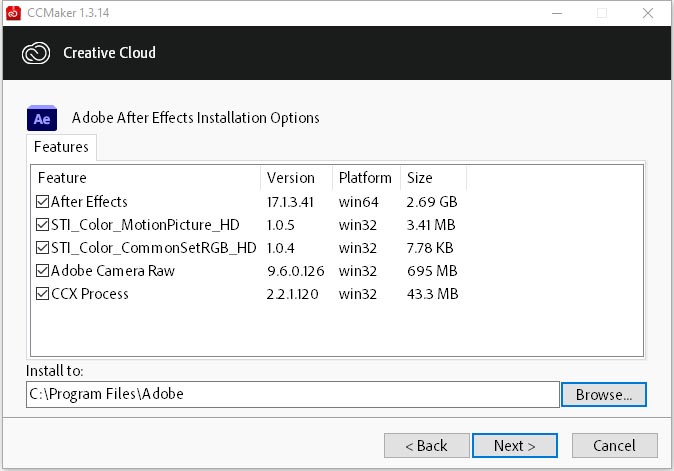674x471 pixels.
Task: Click the Creative Cloud logo icon
Action: 36,53
